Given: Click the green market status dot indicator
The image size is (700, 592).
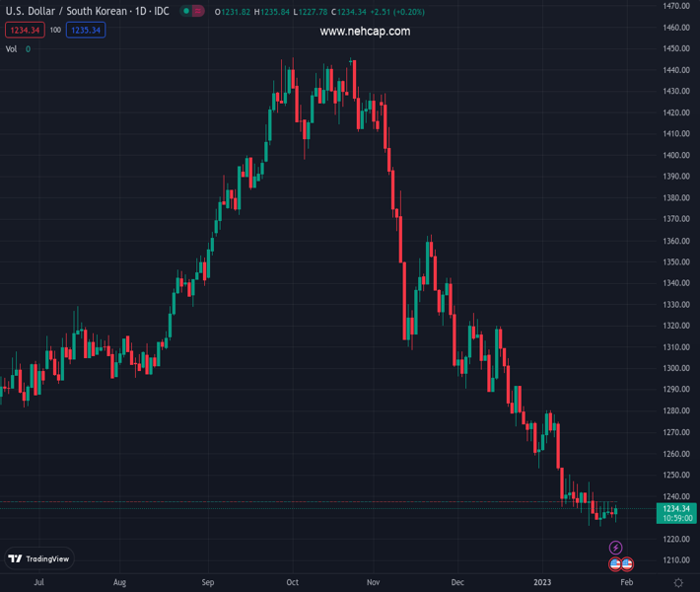Looking at the screenshot, I should [x=186, y=11].
